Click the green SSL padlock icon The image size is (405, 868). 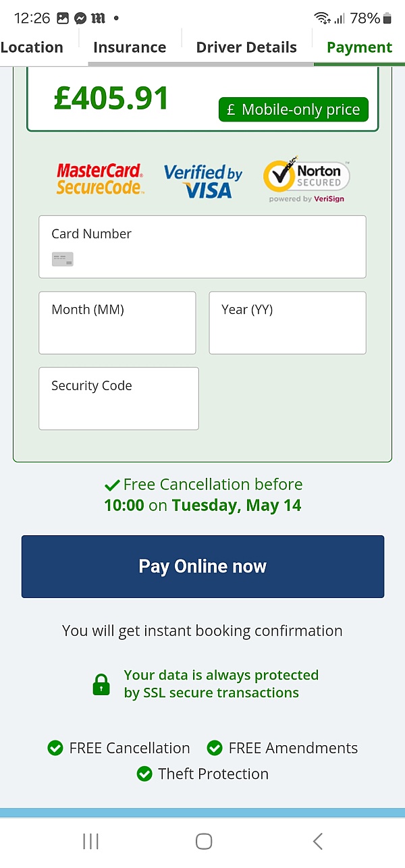pyautogui.click(x=101, y=683)
